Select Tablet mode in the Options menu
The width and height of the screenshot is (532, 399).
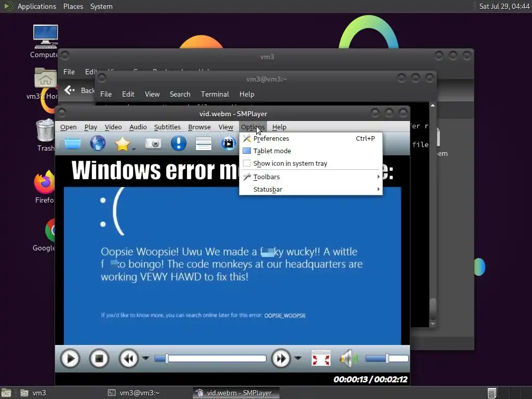point(311,151)
